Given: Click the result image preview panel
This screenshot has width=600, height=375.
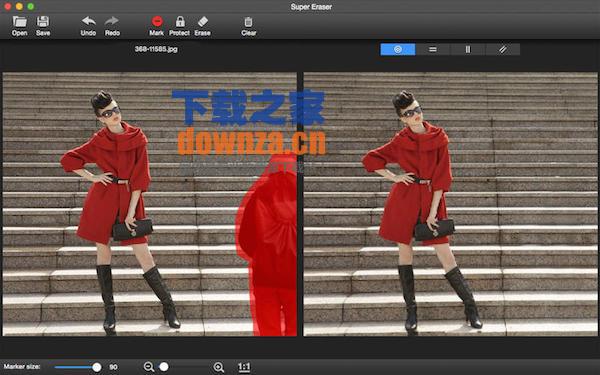Looking at the screenshot, I should pos(450,204).
